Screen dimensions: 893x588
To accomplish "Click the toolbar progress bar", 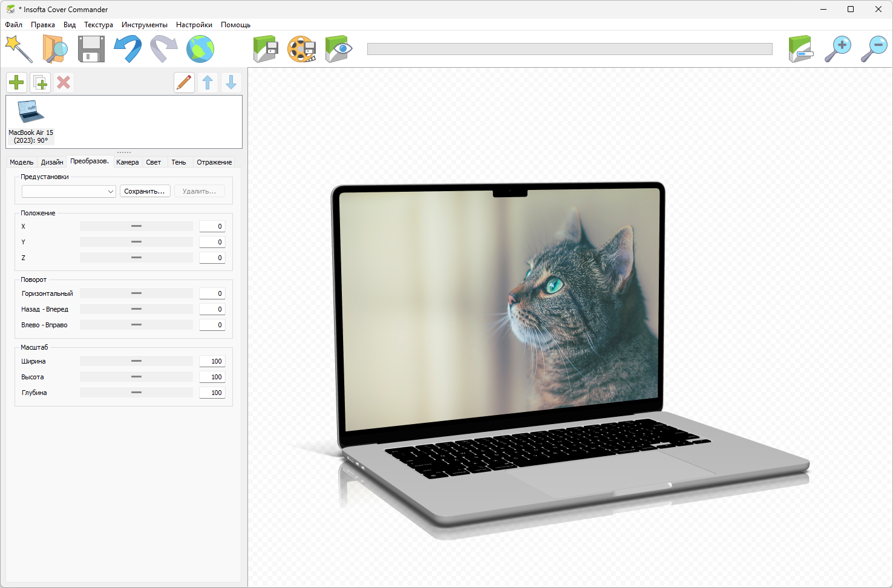I will pos(570,49).
